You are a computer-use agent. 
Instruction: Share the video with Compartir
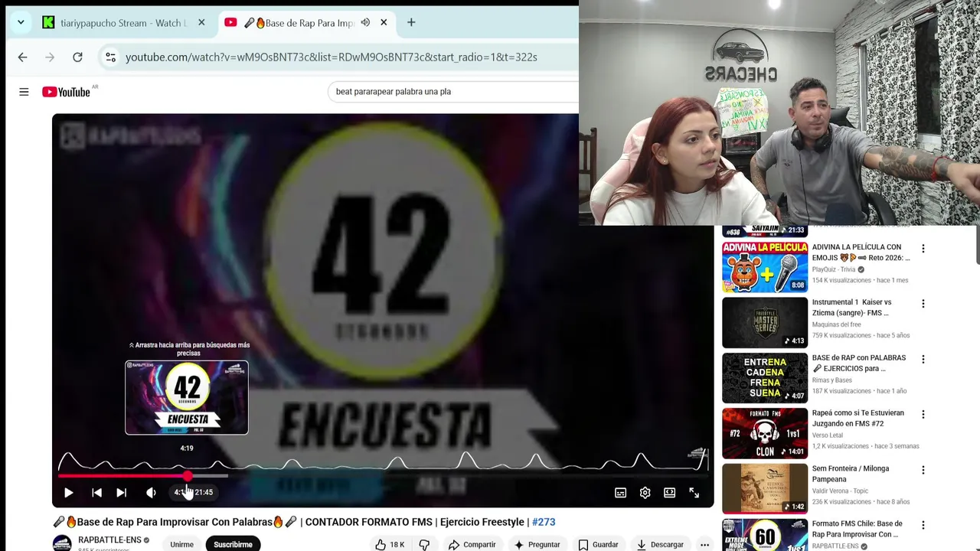[x=472, y=544]
